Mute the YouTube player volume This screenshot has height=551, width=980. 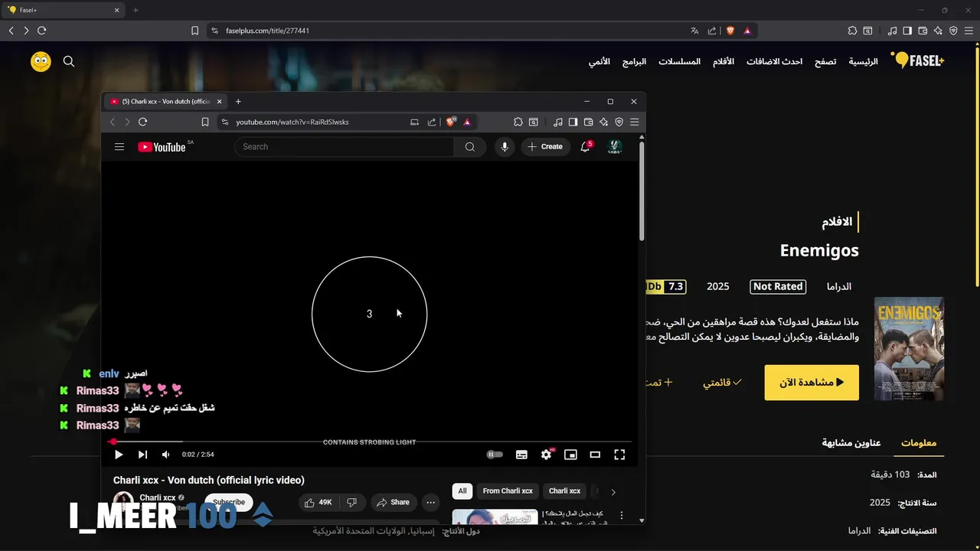(x=165, y=455)
